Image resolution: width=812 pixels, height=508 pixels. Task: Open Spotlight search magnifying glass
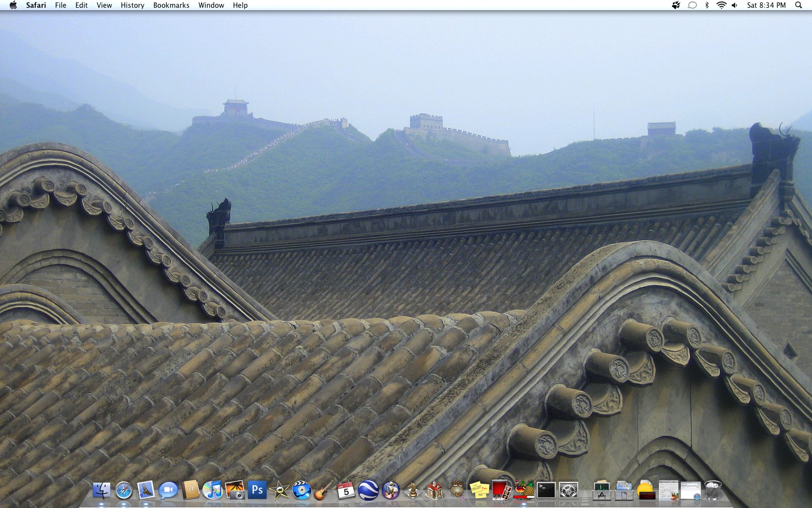tap(798, 5)
